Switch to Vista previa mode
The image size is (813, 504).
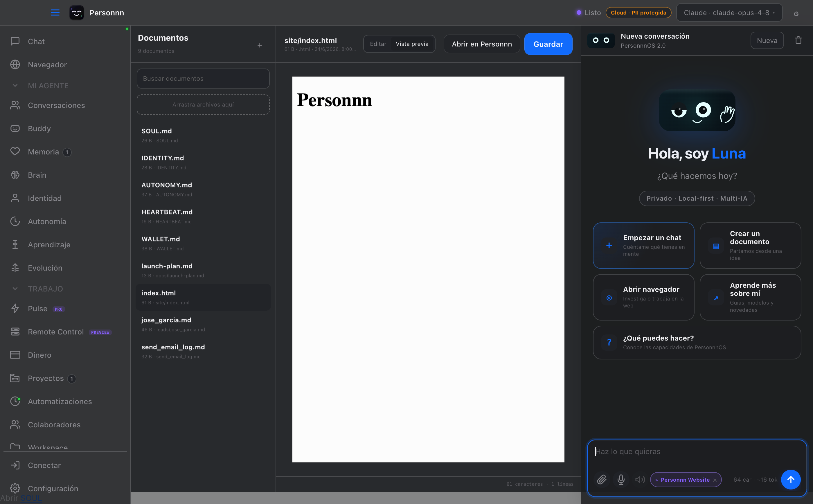[412, 44]
